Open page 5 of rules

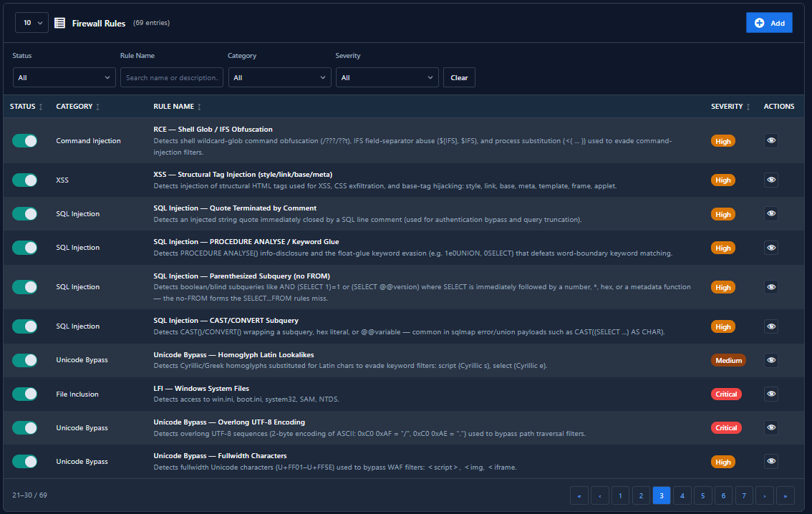click(x=702, y=495)
